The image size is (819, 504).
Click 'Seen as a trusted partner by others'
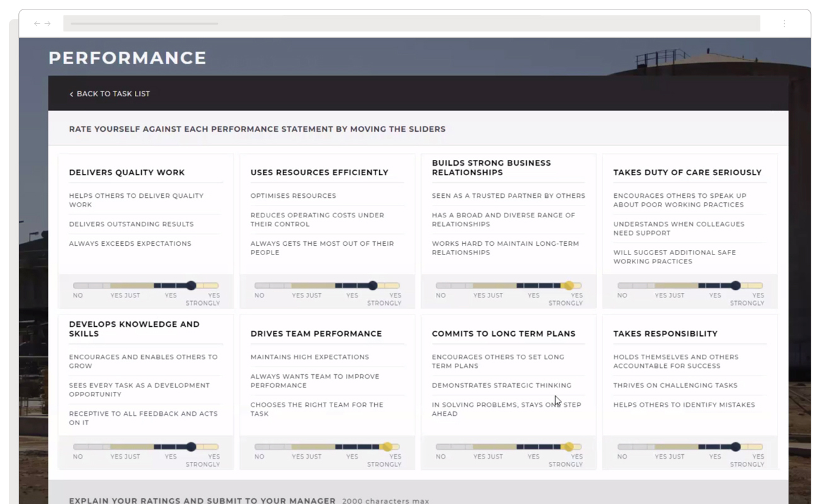pyautogui.click(x=508, y=196)
